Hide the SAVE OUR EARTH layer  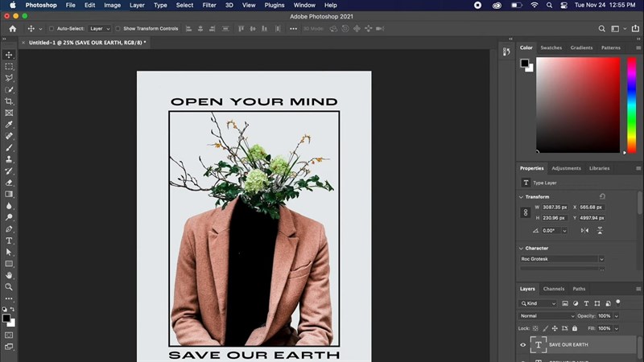point(522,344)
